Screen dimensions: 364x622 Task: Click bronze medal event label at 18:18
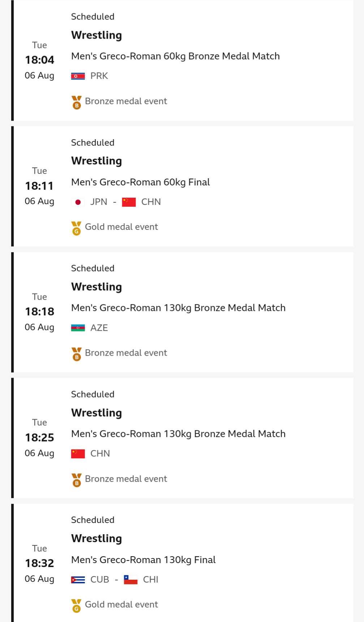(126, 353)
